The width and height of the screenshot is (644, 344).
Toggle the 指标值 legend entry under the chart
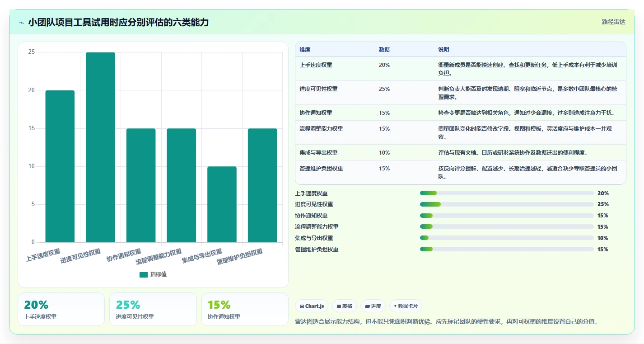click(x=153, y=274)
